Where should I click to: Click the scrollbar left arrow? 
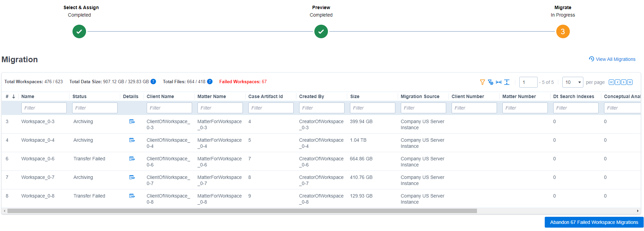coord(4,211)
